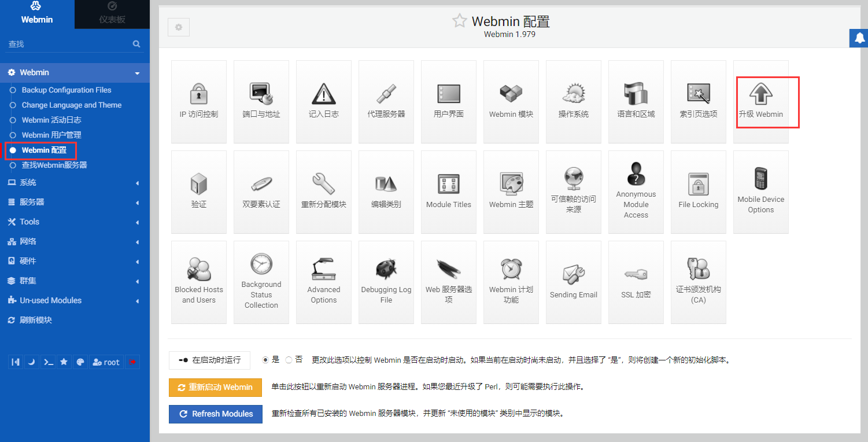Click the root user button
Screen dimensions: 868x442
click(x=106, y=362)
